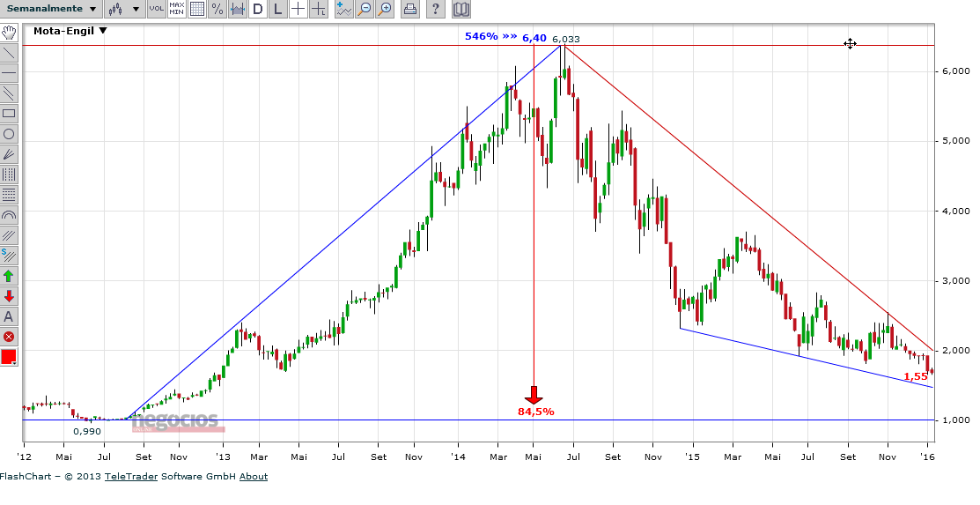Click the 0,990 low price label
The image size is (980, 505).
(x=87, y=431)
